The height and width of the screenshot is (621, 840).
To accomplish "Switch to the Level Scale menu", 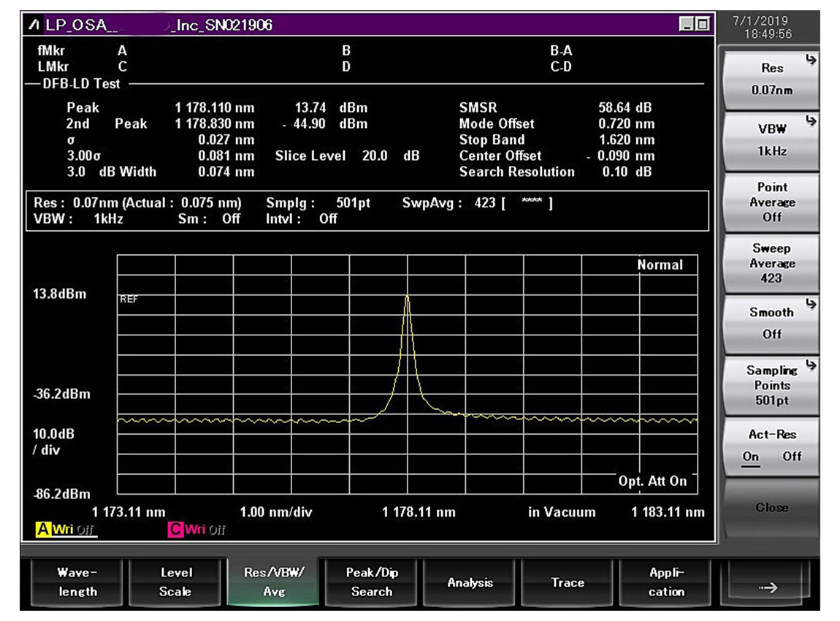I will point(176,582).
